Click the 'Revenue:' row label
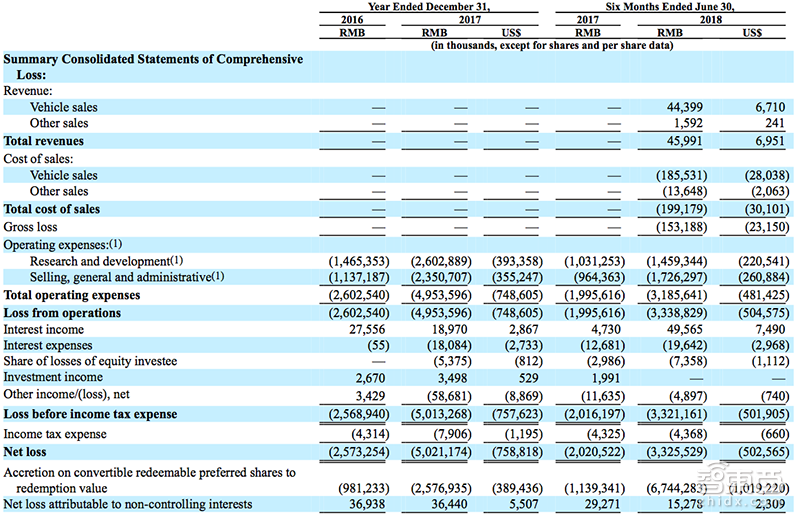This screenshot has width=800, height=520. click(28, 91)
